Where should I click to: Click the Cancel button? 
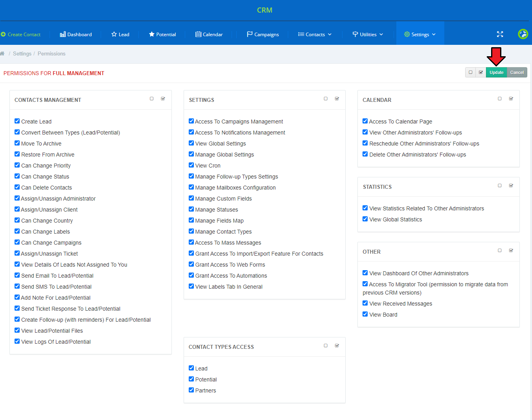pos(517,72)
